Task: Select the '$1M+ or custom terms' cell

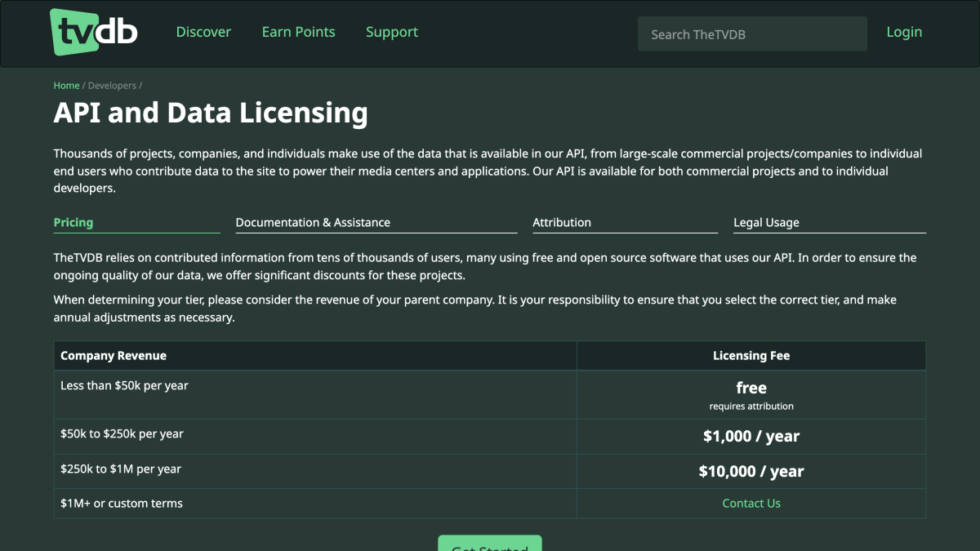Action: click(x=315, y=504)
